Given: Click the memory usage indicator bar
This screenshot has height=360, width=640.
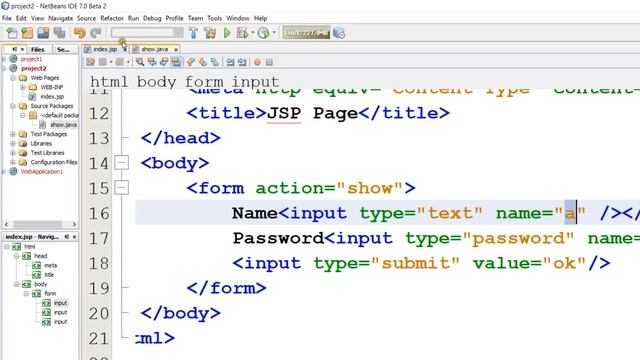Looking at the screenshot, I should tap(306, 33).
